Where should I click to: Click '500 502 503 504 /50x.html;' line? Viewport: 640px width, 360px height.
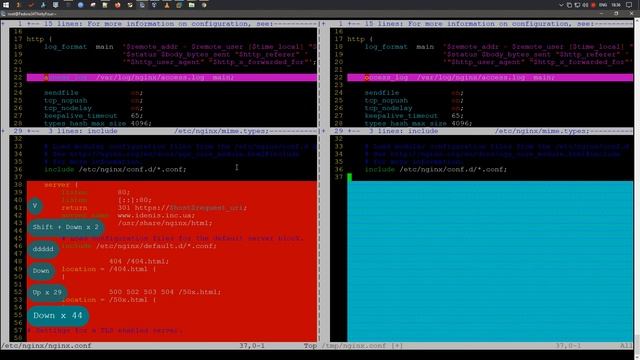(165, 292)
